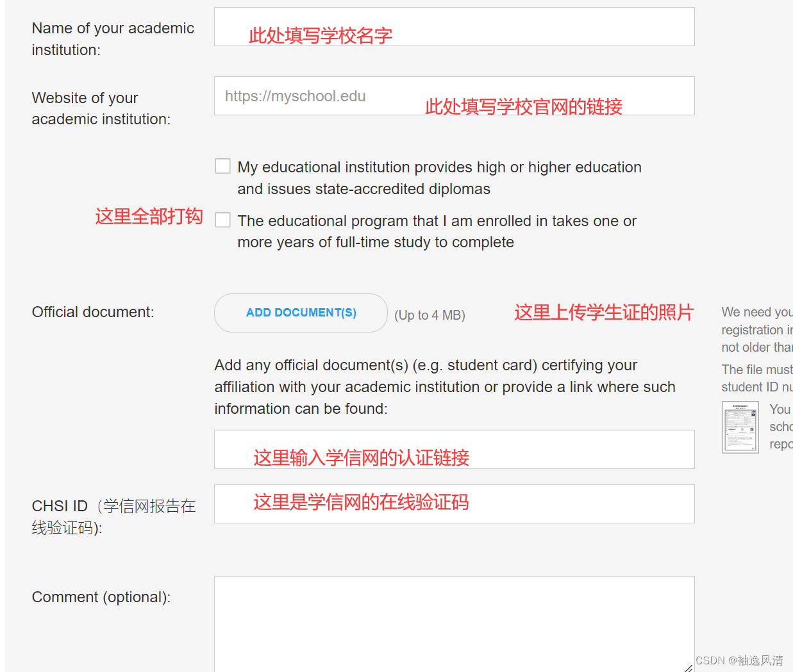Grab the comment box resize handle
Screen dimensions: 793x672
pos(689,668)
